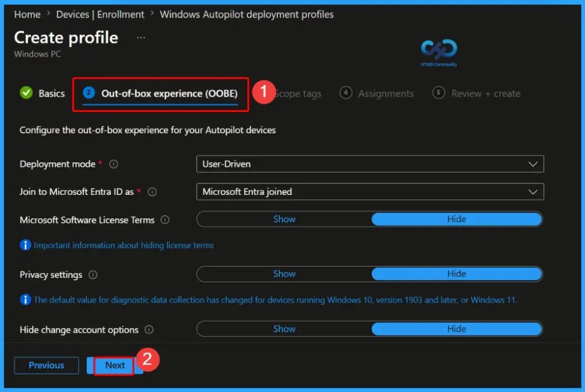Select the Out-of-box experience (OOBE) tab

161,94
